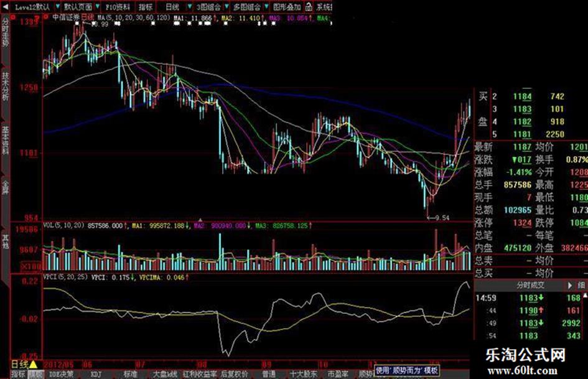588x379 pixels.
Task: Click the MA(5,10,20,30,60,120) indicator label
Action: coord(134,17)
